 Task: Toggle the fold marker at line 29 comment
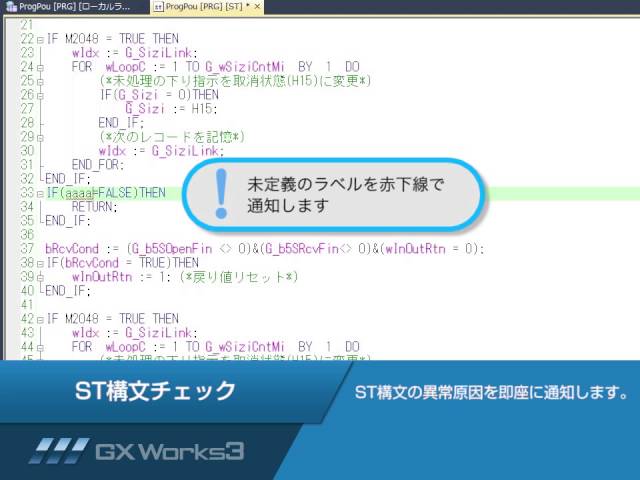click(40, 138)
